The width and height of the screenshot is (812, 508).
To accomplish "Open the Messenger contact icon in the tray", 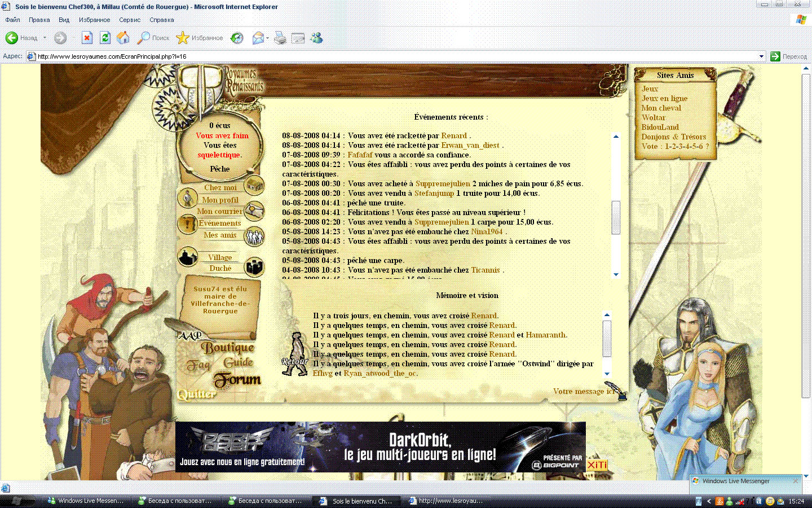I will 729,501.
